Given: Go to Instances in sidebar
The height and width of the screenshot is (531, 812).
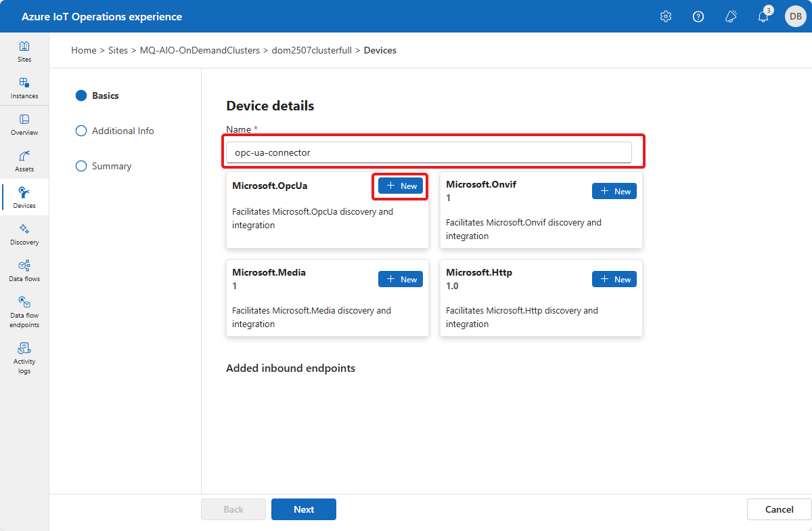Looking at the screenshot, I should [x=24, y=88].
